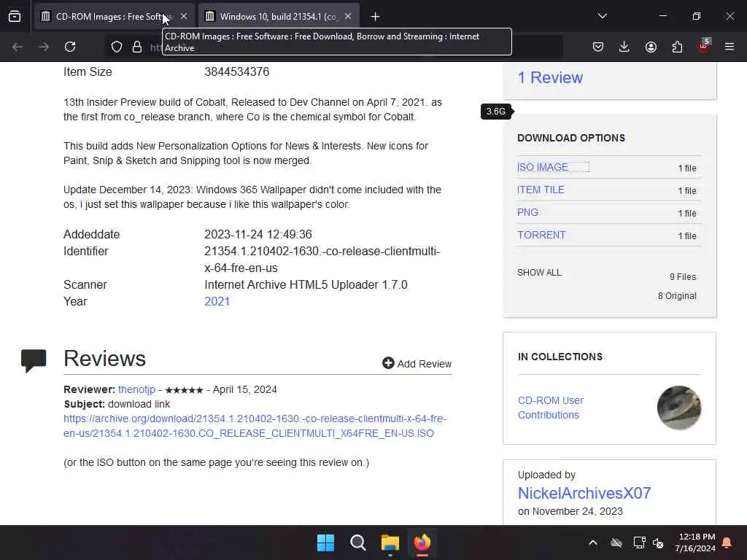The height and width of the screenshot is (560, 747).
Task: Click the '8 Original' count text
Action: [x=677, y=296]
